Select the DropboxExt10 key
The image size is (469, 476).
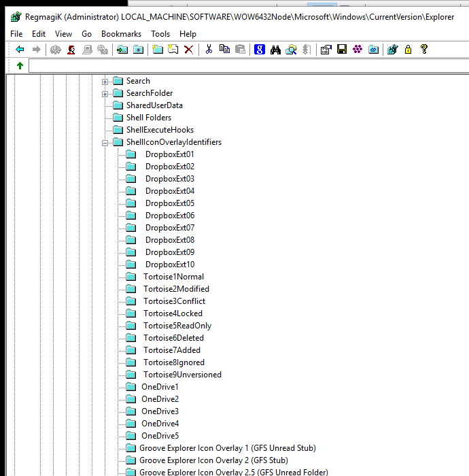click(170, 265)
